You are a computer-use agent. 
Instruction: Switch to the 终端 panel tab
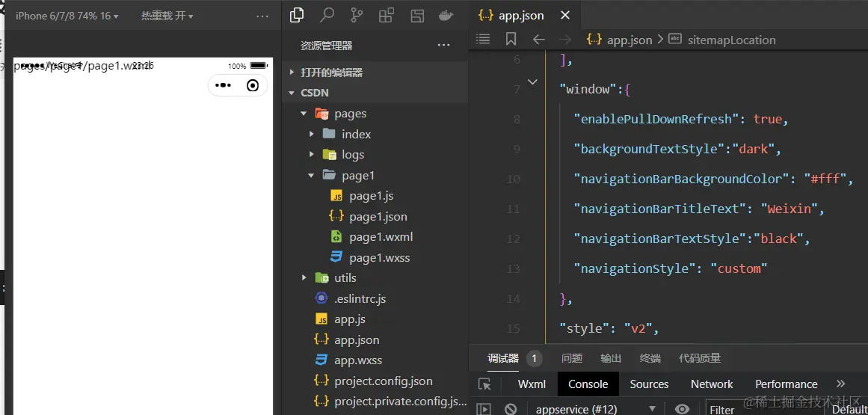pos(650,358)
